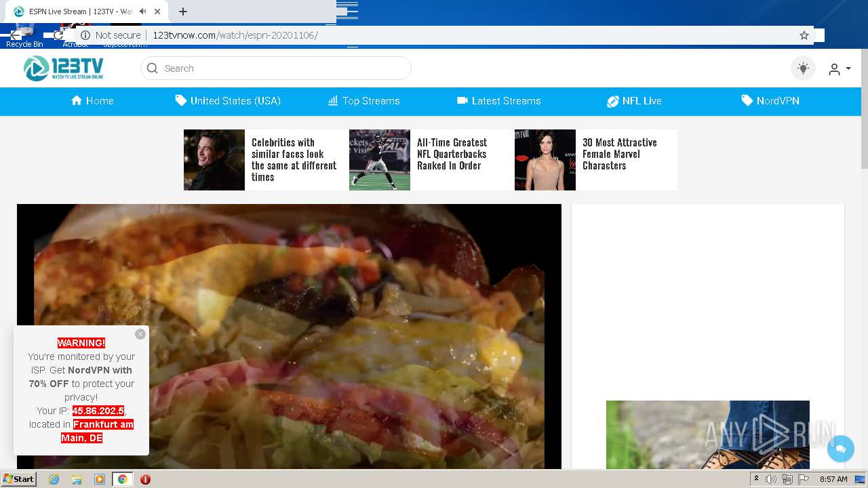The image size is (868, 488).
Task: Click the camera icon beside Latest Streams
Action: coord(462,100)
